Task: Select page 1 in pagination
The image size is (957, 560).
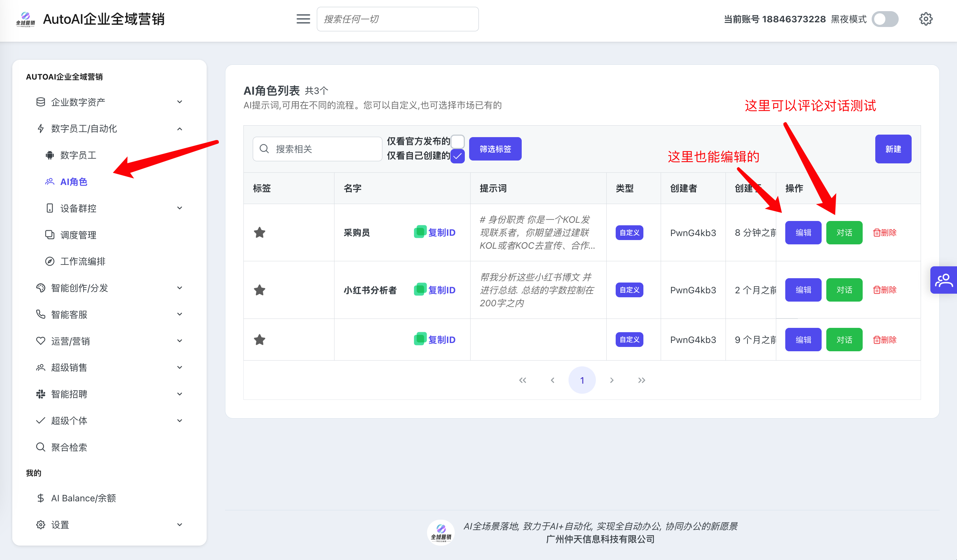Action: point(582,380)
